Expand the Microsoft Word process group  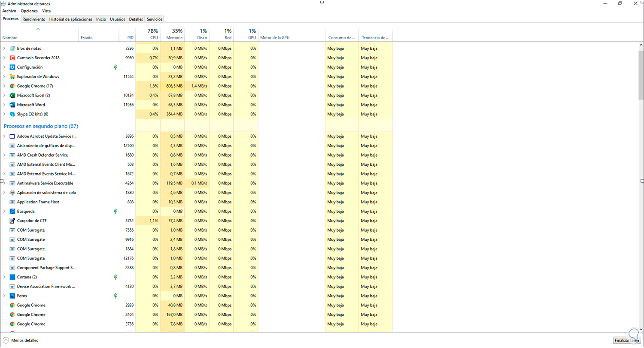coord(4,105)
